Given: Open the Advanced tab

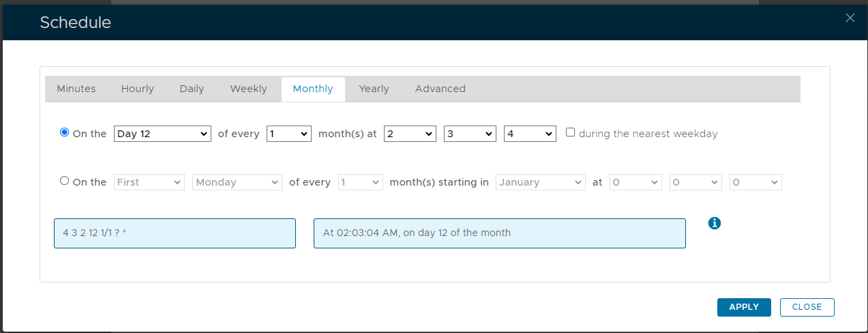Looking at the screenshot, I should click(440, 89).
